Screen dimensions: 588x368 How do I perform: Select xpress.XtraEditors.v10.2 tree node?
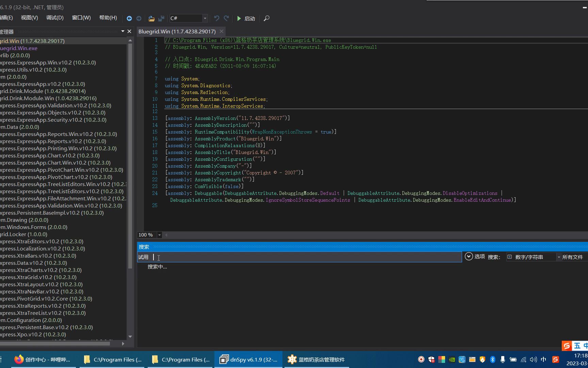click(x=42, y=241)
